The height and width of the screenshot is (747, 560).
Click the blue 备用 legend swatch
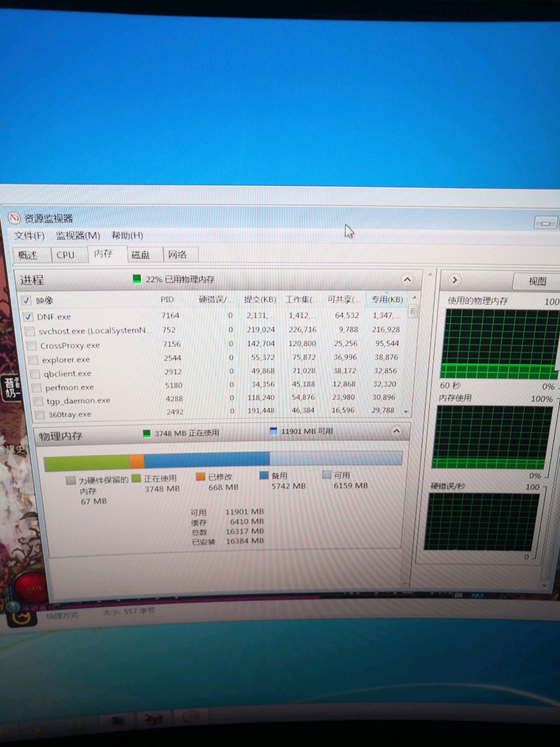(x=264, y=475)
